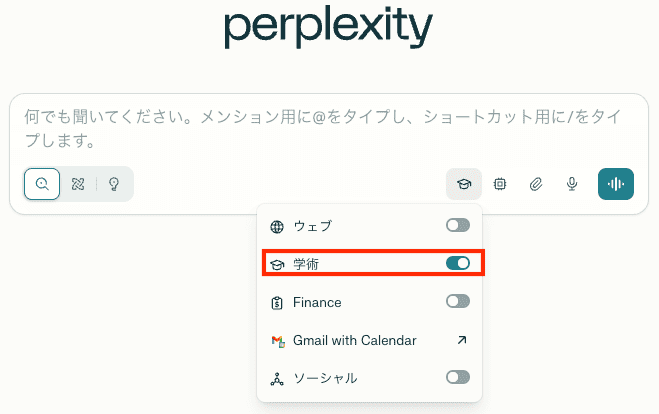Open the AI model chip selector
Screen dimensions: 659x414
coord(500,184)
